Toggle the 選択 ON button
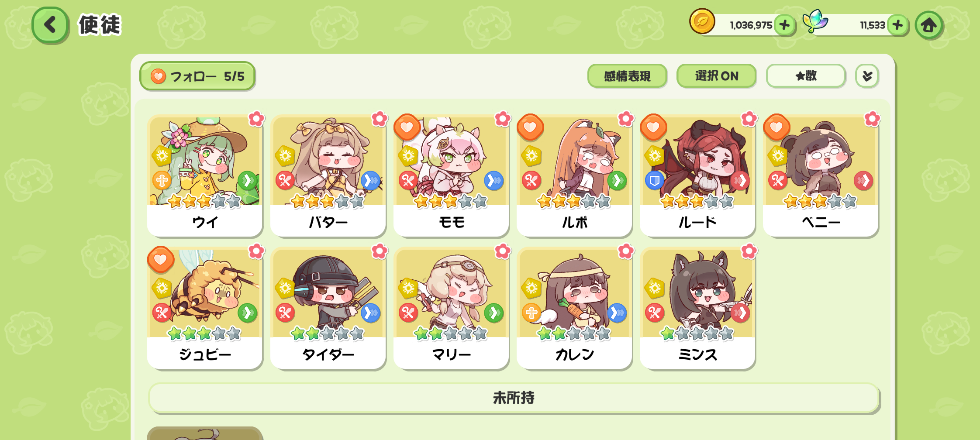Image resolution: width=980 pixels, height=440 pixels. tap(717, 76)
